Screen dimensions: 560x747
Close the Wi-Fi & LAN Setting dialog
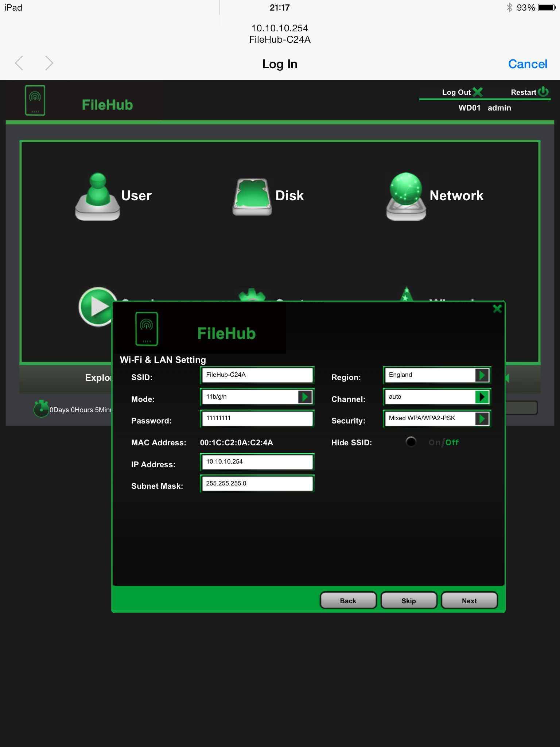tap(497, 309)
